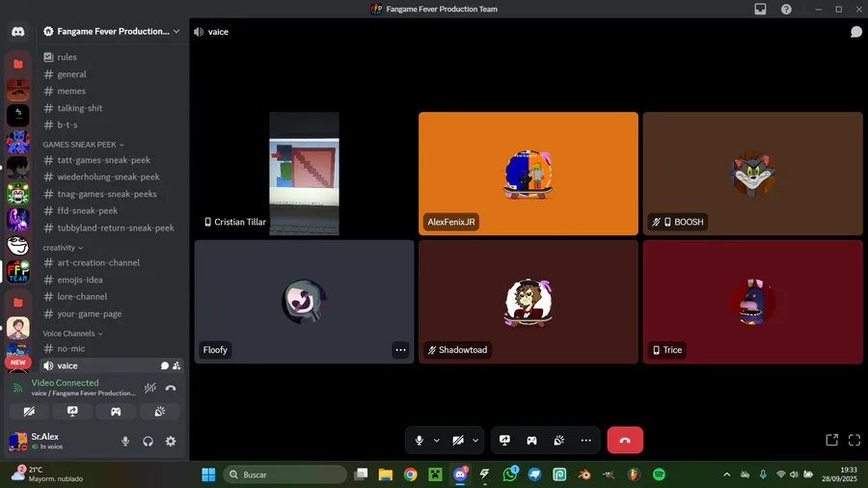868x488 pixels.
Task: Disconnect with the red hang-up button
Action: (x=625, y=440)
